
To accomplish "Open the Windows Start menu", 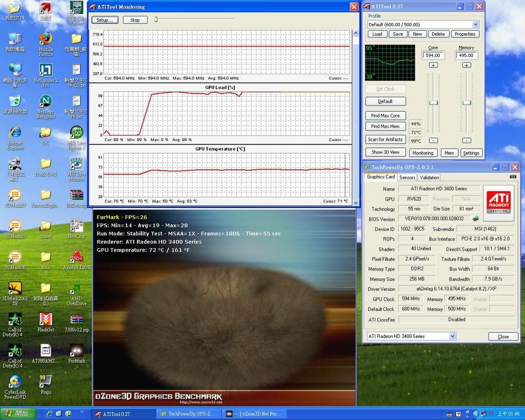I will (x=18, y=414).
